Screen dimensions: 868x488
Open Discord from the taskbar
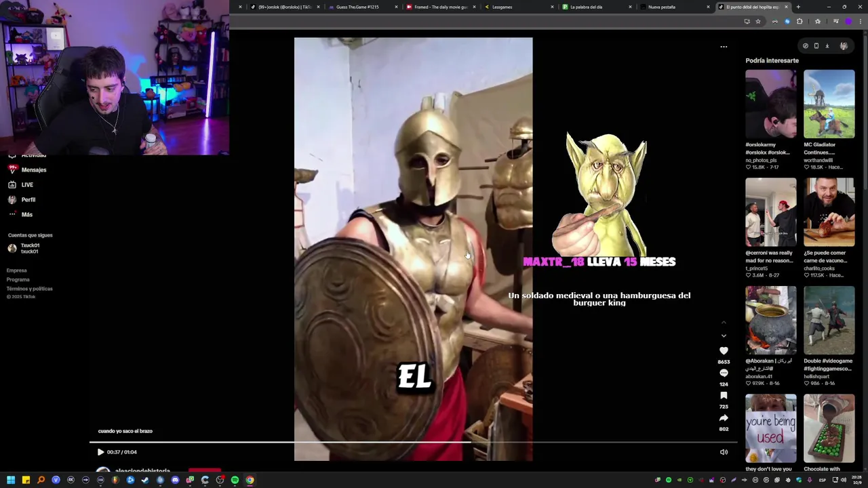(x=175, y=480)
